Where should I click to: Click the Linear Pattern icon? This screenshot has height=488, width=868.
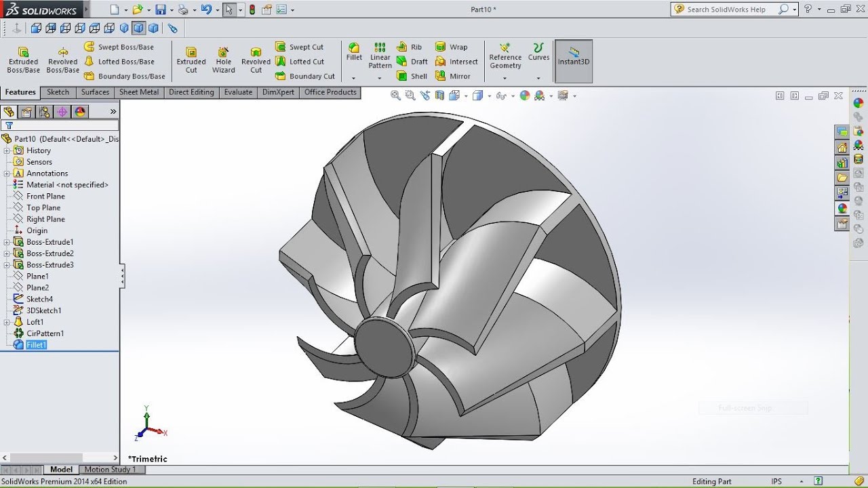[380, 56]
